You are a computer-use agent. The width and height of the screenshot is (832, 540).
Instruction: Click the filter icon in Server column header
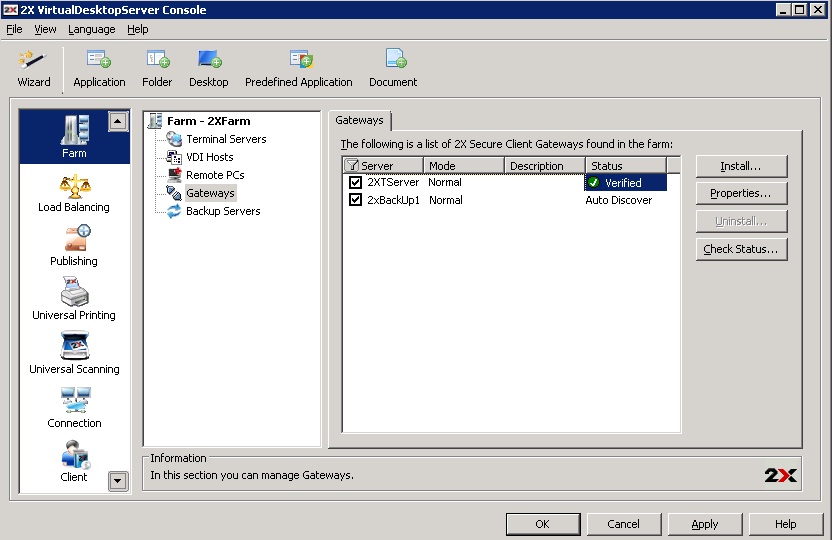click(351, 166)
